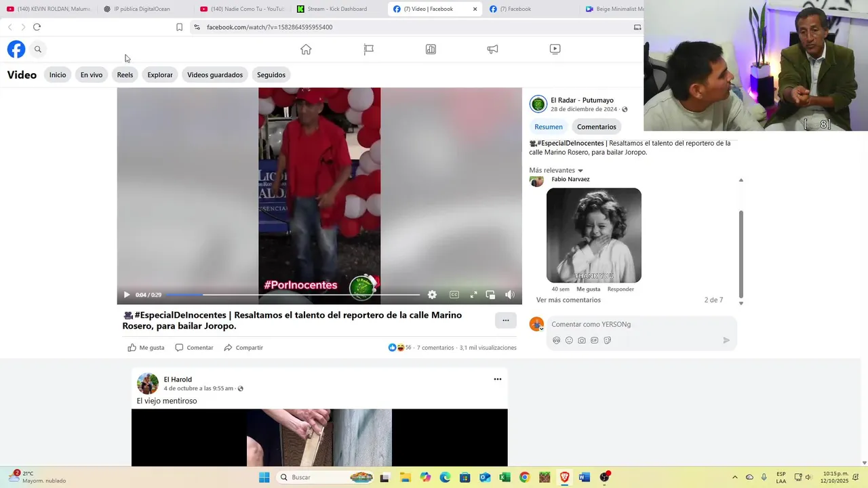This screenshot has height=488, width=868.
Task: Switch to Resumen tab
Action: [x=549, y=127]
